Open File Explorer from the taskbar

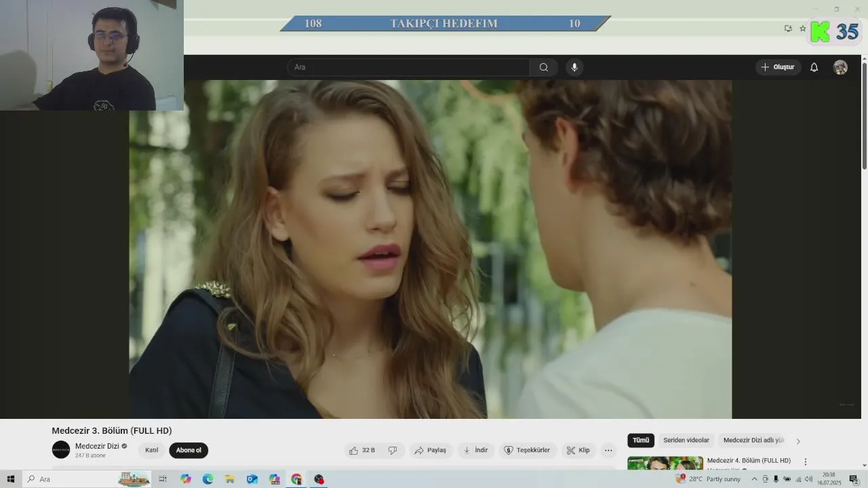[x=230, y=479]
